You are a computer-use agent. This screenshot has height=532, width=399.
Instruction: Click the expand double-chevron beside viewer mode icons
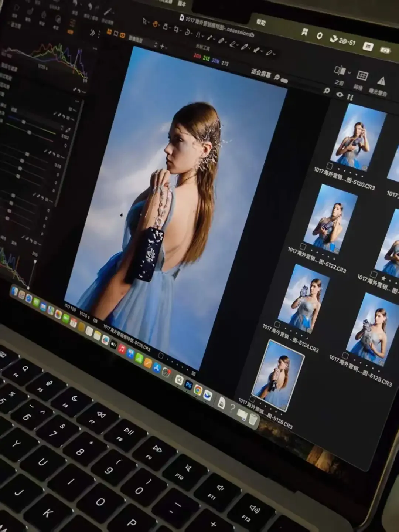click(92, 33)
